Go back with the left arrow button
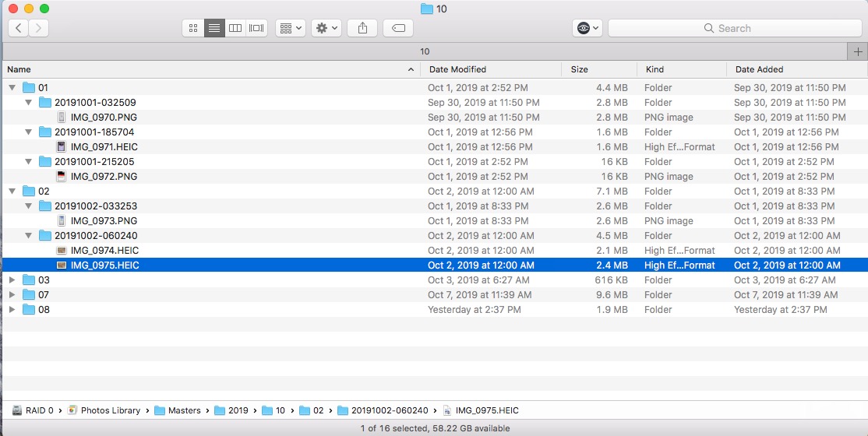 18,28
